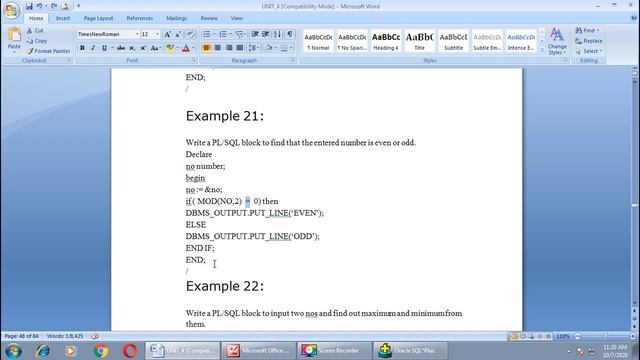This screenshot has height=360, width=640.
Task: Click the zoom percentage value
Action: pyautogui.click(x=563, y=336)
